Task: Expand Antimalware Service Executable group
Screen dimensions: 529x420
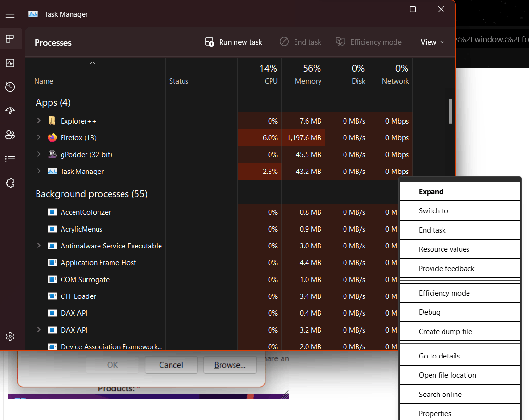Action: (x=39, y=246)
